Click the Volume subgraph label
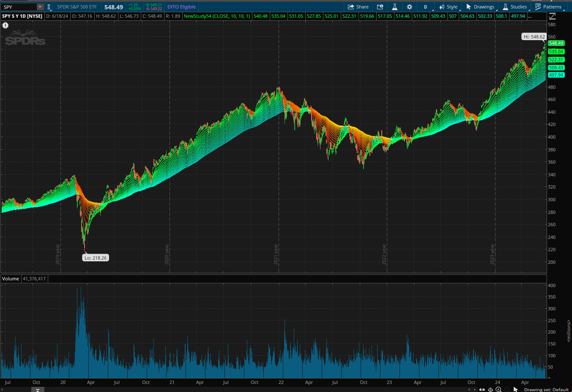The width and height of the screenshot is (572, 392). point(11,279)
